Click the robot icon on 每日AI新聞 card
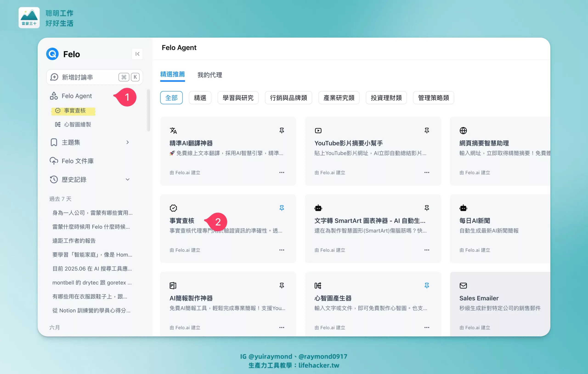This screenshot has height=374, width=588. coord(463,208)
